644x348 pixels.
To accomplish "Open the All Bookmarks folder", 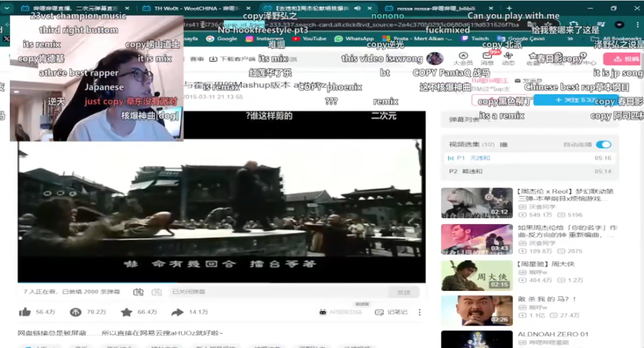I will [616, 39].
